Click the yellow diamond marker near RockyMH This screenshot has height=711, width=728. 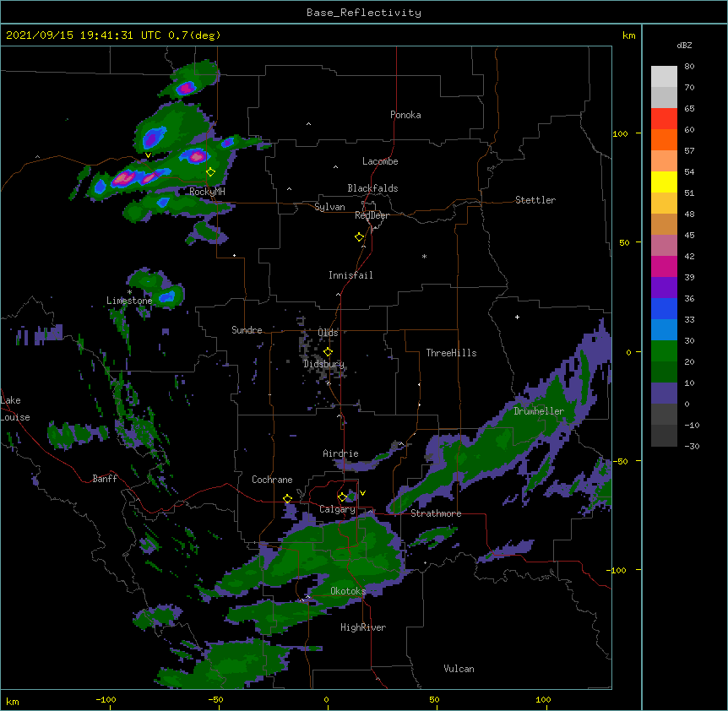(211, 172)
